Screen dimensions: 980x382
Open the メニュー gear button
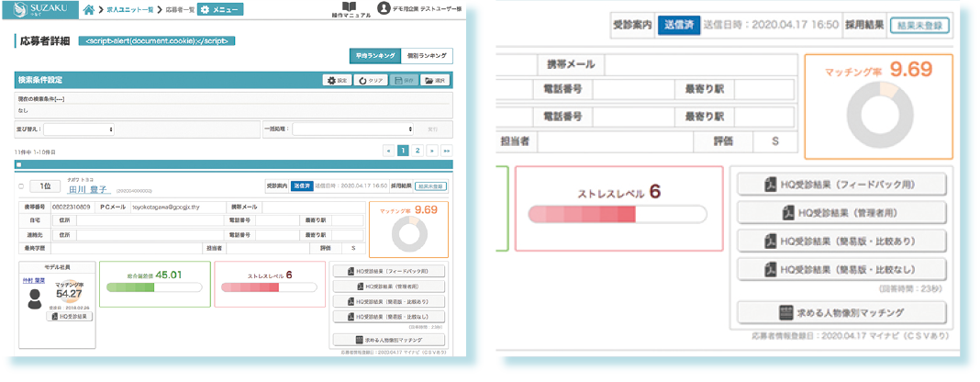[x=224, y=9]
